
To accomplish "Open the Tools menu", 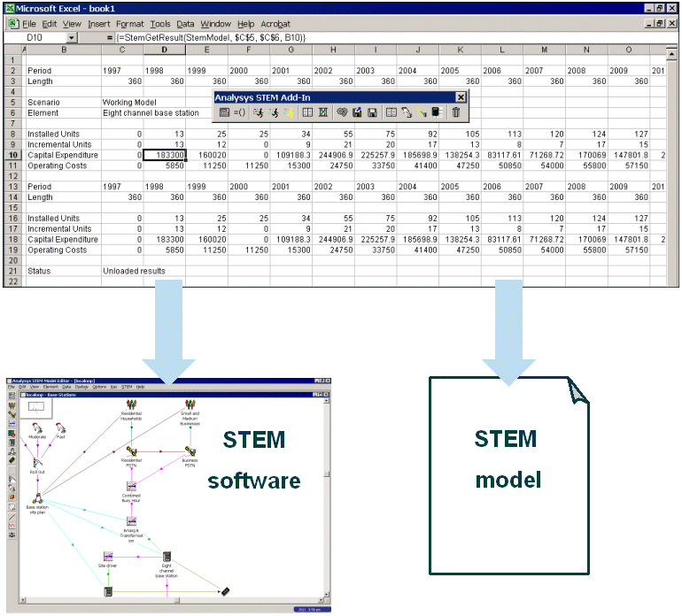I will [x=160, y=23].
